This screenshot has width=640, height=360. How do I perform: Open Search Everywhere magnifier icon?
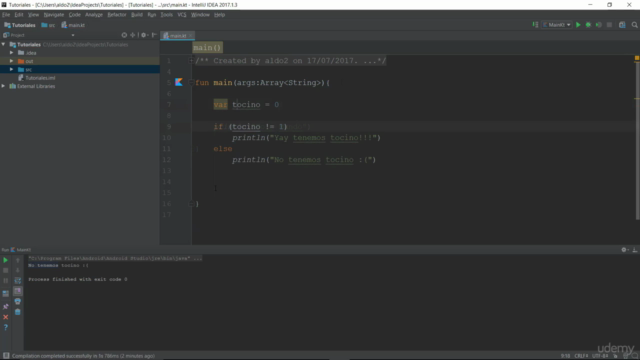pos(634,25)
